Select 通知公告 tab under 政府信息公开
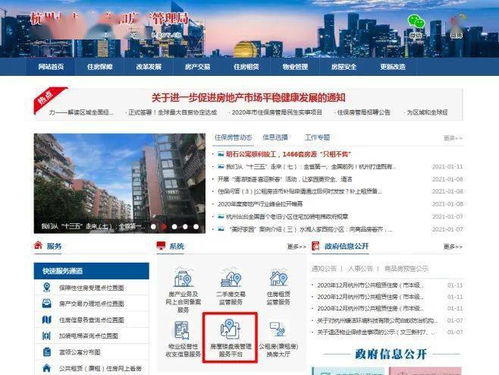The width and height of the screenshot is (499, 375). pos(324,268)
